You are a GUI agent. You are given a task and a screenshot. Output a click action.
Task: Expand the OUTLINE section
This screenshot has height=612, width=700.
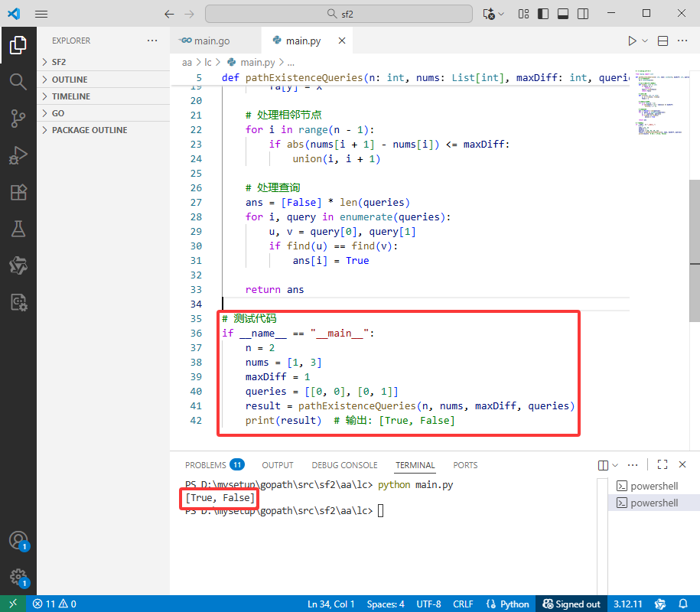point(103,80)
